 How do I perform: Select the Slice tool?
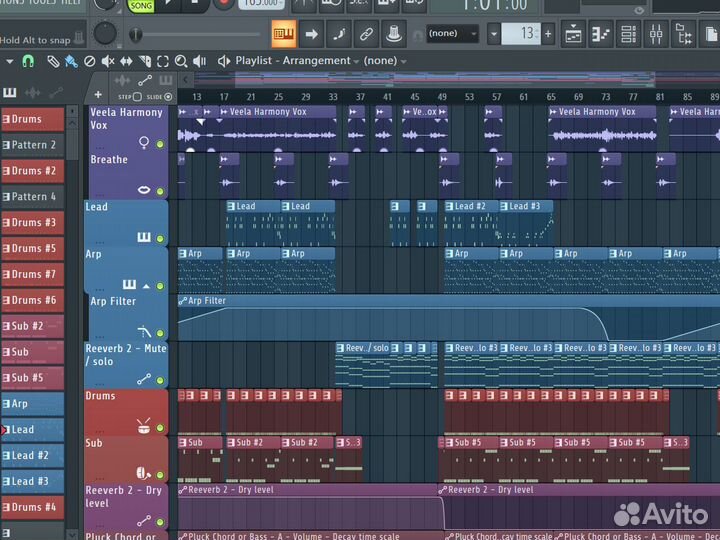pos(145,61)
